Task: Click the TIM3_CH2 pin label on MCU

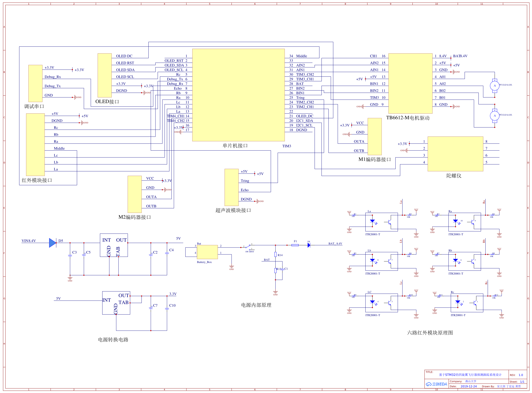Action: [305, 74]
